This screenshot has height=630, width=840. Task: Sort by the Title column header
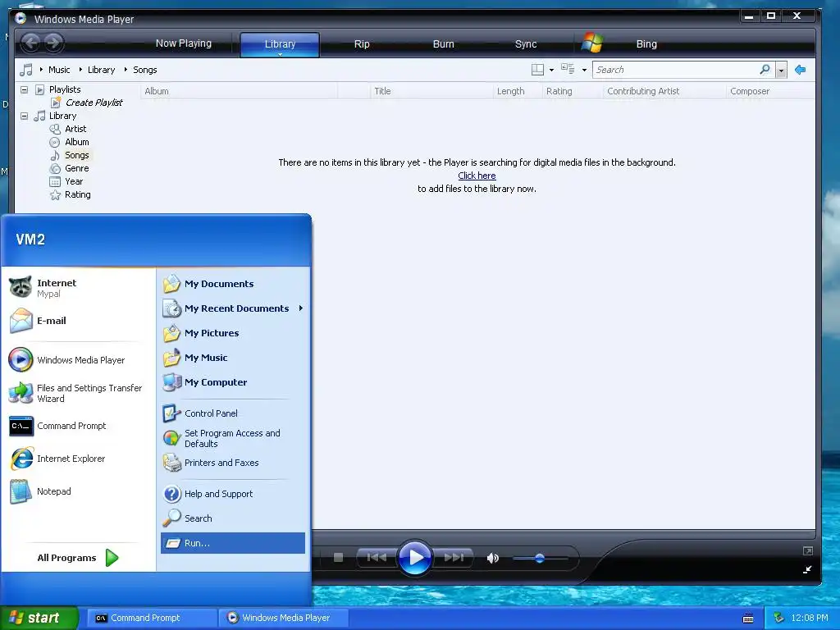[x=431, y=91]
